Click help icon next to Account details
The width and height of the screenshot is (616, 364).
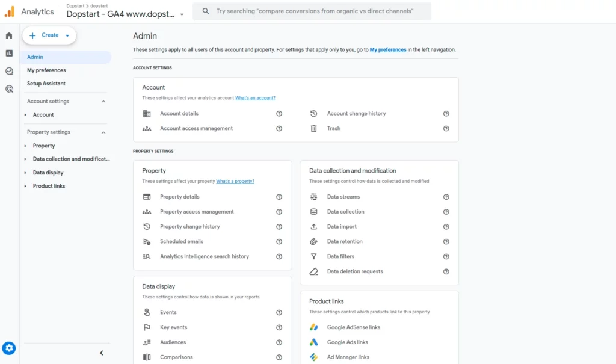pos(279,114)
